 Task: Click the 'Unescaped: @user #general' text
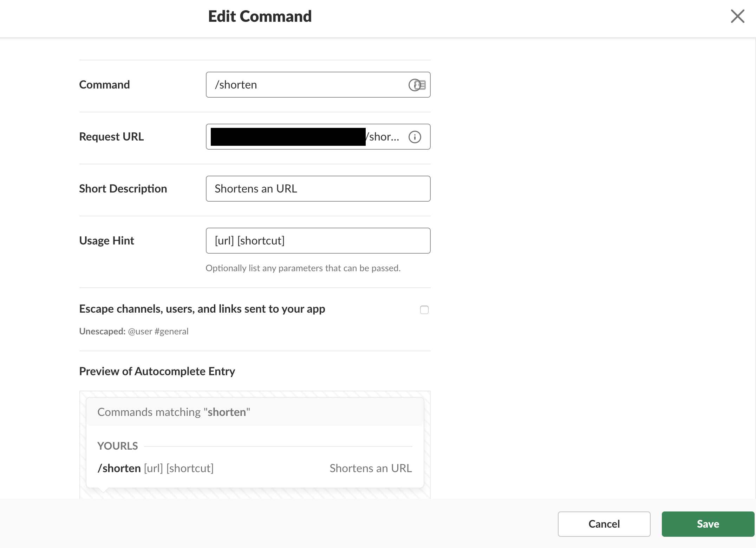coord(134,331)
